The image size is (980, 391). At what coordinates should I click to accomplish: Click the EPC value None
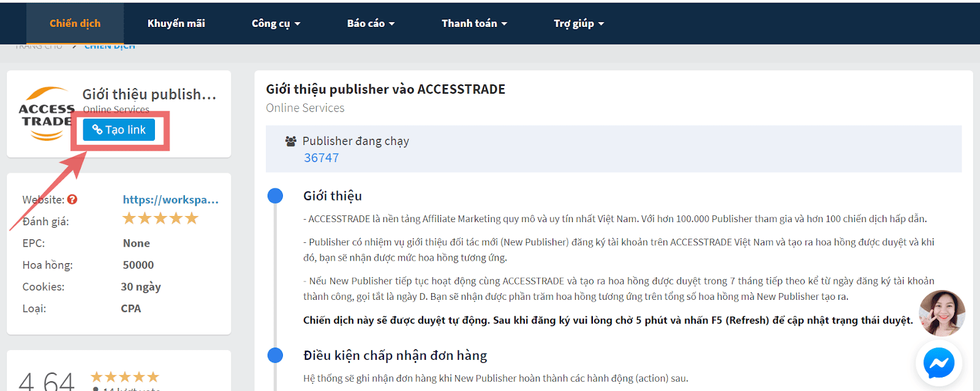click(137, 243)
